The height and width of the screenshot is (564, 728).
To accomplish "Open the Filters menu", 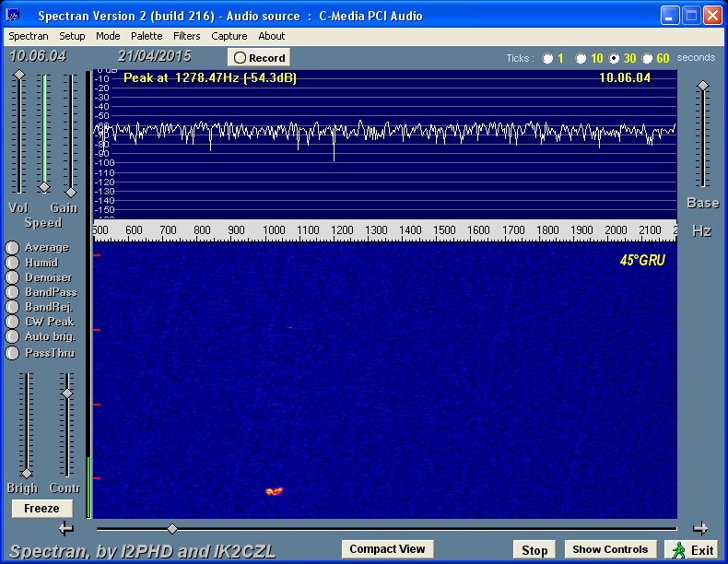I will pos(187,36).
